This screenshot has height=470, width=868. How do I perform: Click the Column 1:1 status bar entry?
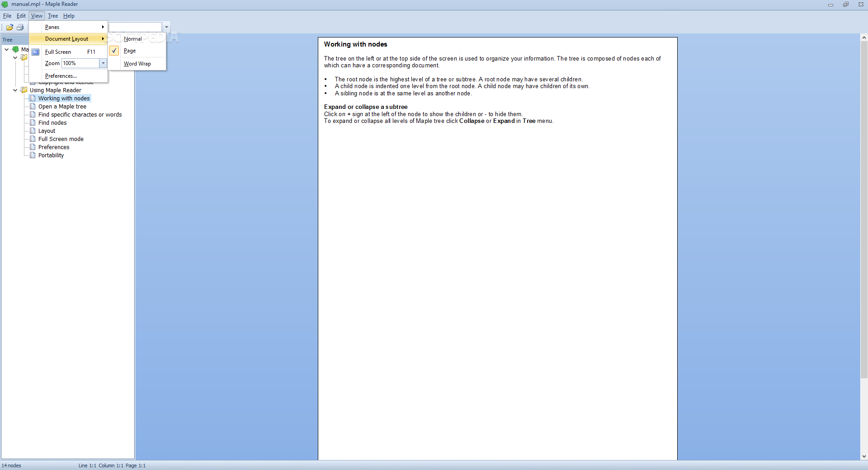[111, 465]
